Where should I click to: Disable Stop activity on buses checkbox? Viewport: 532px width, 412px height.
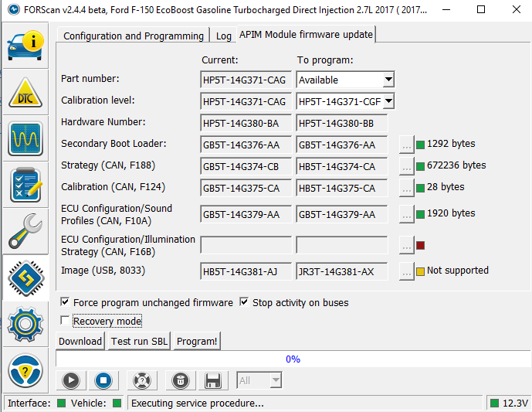245,302
